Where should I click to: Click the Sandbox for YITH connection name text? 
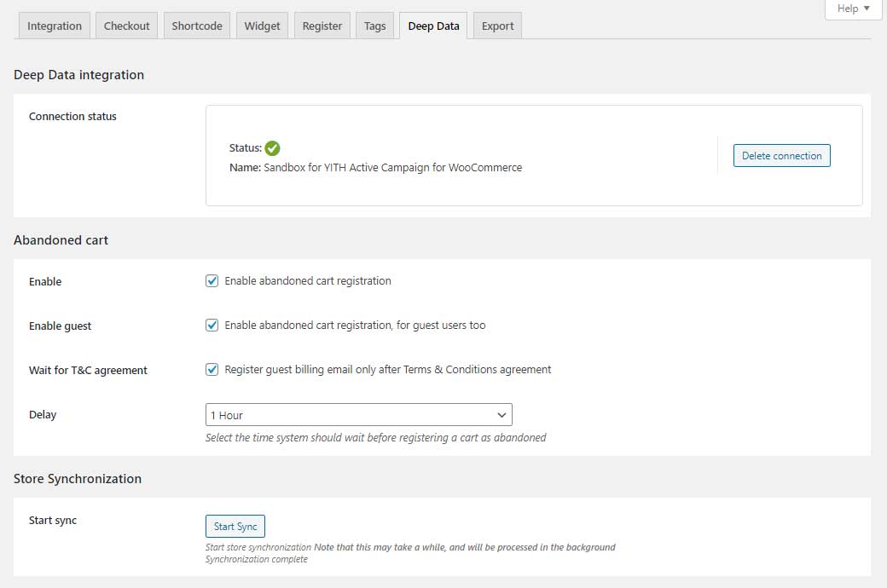pos(392,168)
